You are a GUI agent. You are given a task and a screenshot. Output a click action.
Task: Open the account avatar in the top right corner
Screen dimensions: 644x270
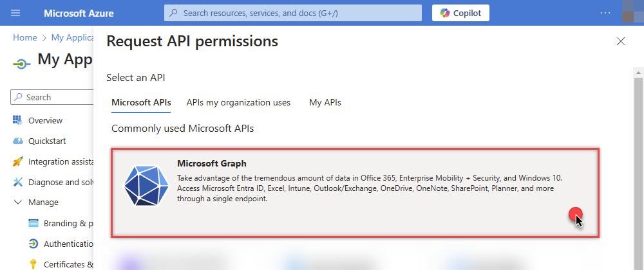pos(633,12)
